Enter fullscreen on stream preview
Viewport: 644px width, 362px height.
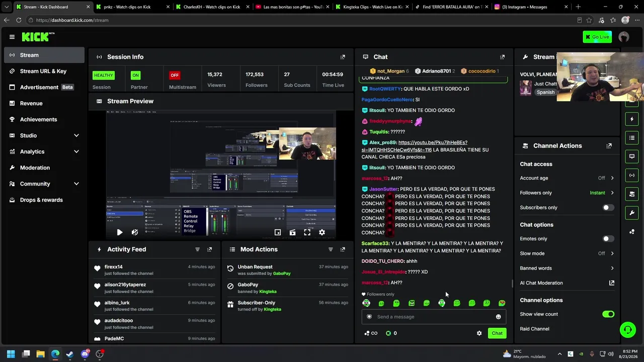pos(307,232)
